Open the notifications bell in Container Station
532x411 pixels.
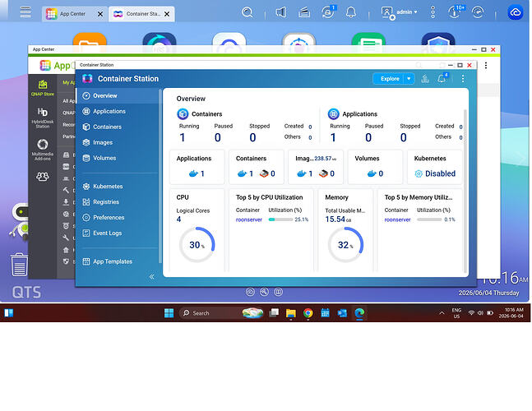point(442,79)
